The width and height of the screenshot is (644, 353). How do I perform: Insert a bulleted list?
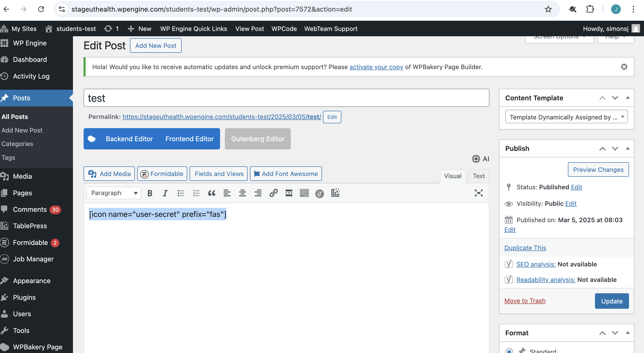pyautogui.click(x=181, y=193)
